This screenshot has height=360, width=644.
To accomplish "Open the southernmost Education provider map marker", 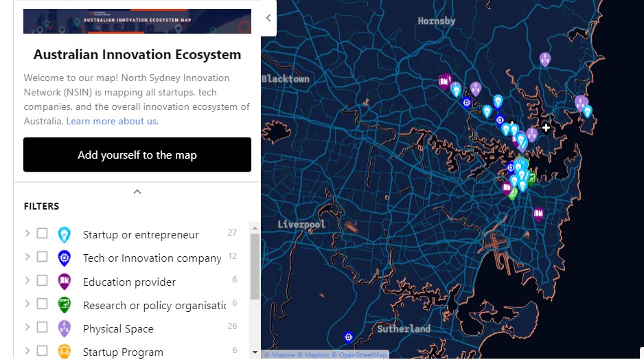I will (538, 214).
